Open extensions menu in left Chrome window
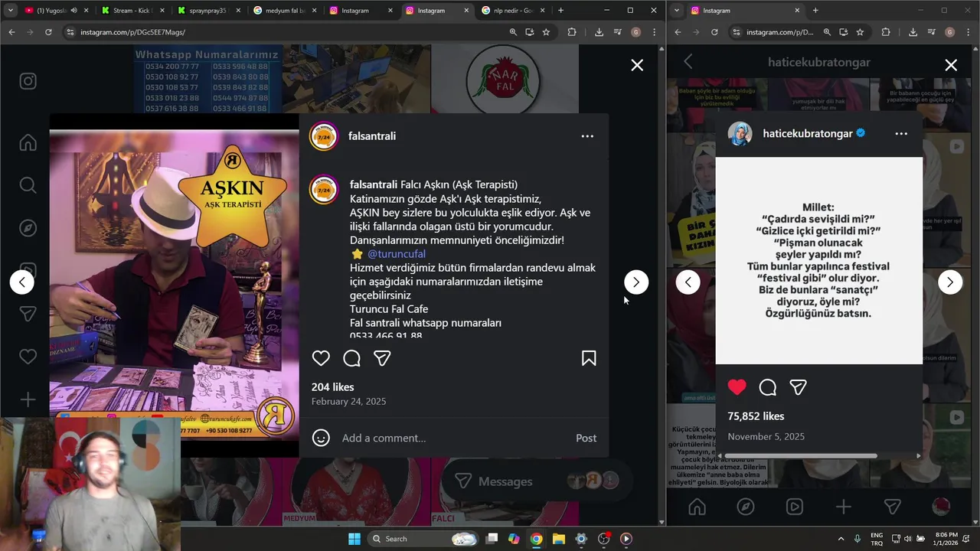 coord(572,32)
